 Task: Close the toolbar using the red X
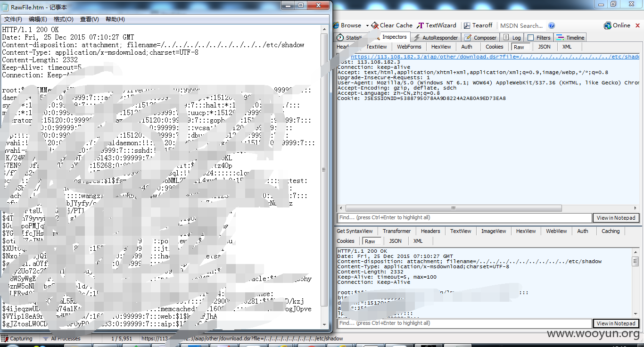[637, 25]
